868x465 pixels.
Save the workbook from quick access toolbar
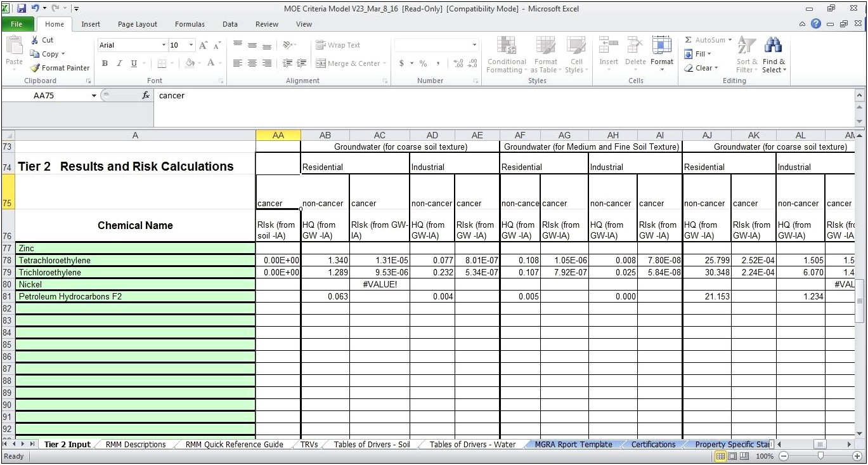click(21, 8)
